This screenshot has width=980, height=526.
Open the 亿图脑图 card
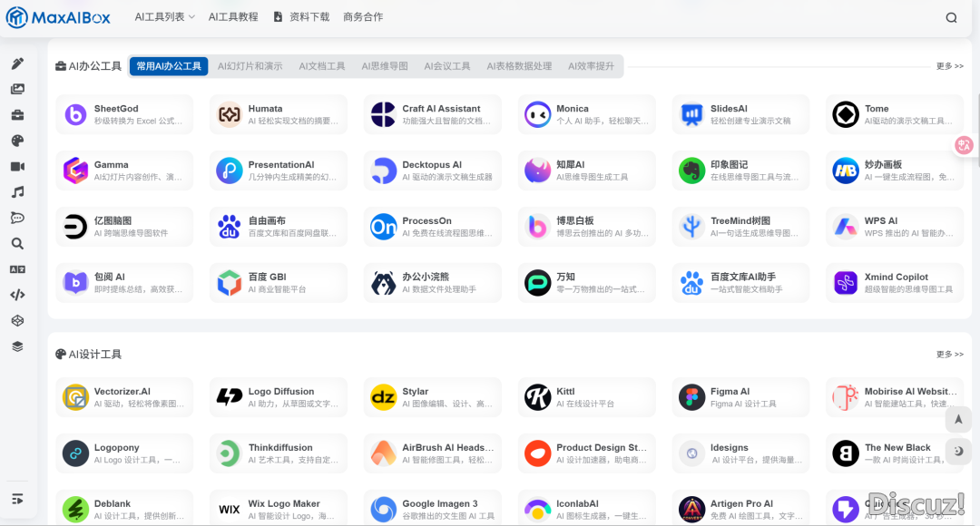pyautogui.click(x=124, y=227)
